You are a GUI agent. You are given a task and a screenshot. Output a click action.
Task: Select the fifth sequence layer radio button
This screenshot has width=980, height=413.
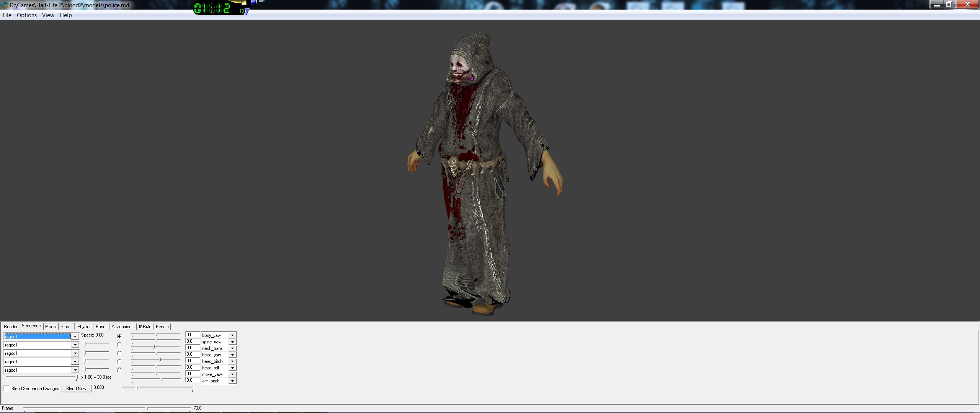click(x=119, y=370)
